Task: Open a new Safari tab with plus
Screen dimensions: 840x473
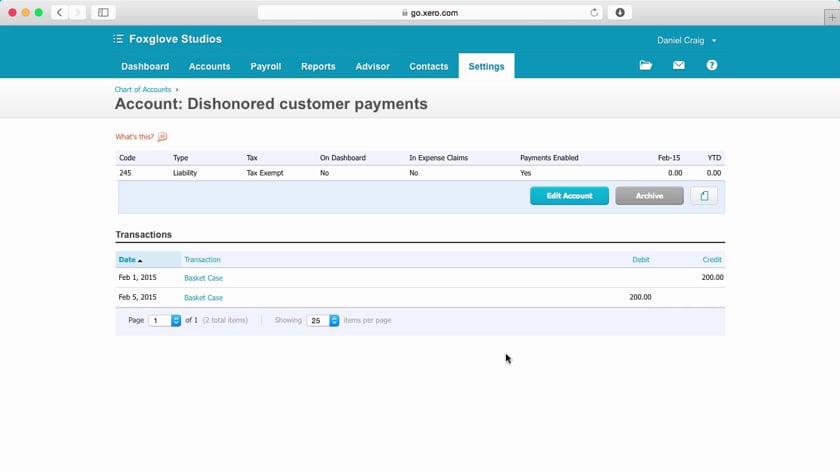Action: pyautogui.click(x=831, y=17)
